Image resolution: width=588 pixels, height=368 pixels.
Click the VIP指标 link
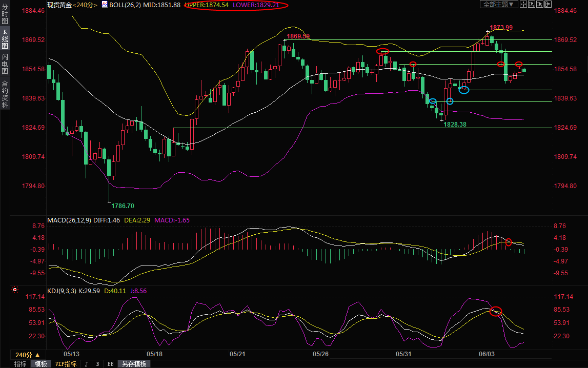click(66, 364)
